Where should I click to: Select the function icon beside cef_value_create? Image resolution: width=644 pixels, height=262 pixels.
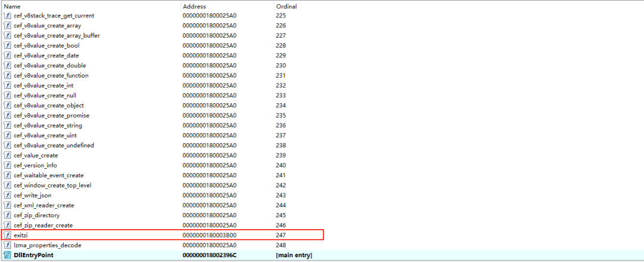7,156
